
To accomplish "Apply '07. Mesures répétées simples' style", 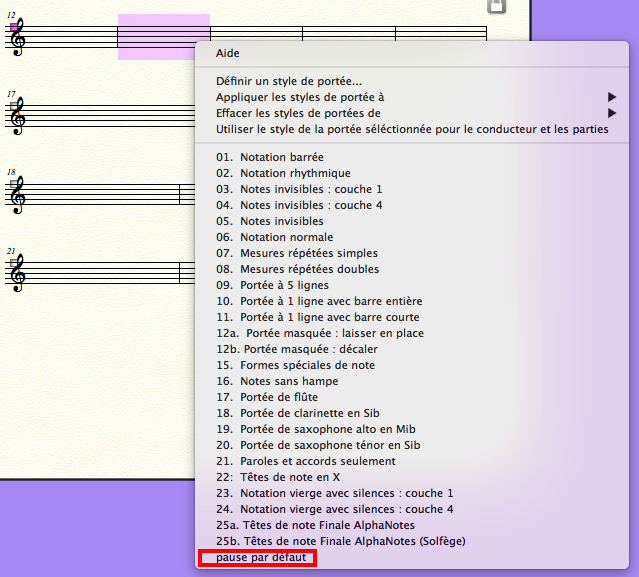I will pyautogui.click(x=297, y=253).
